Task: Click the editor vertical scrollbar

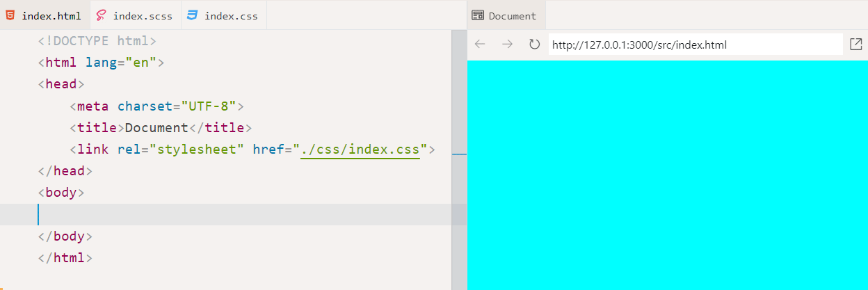Action: (x=459, y=160)
